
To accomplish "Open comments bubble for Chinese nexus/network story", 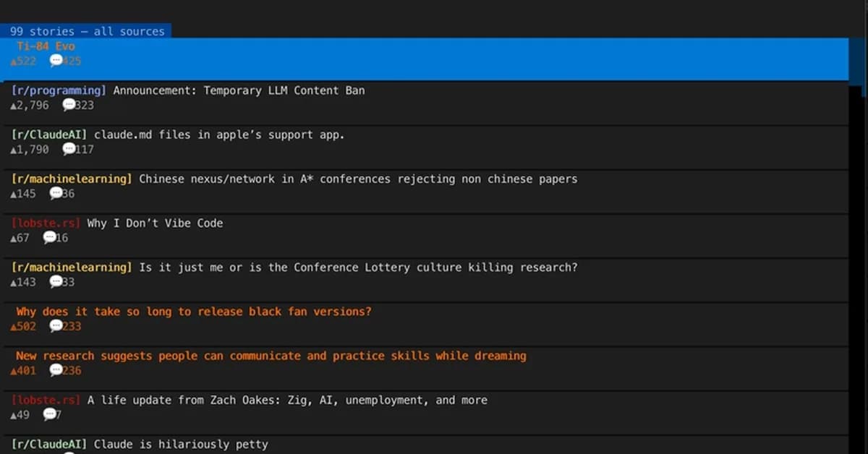I will [56, 193].
